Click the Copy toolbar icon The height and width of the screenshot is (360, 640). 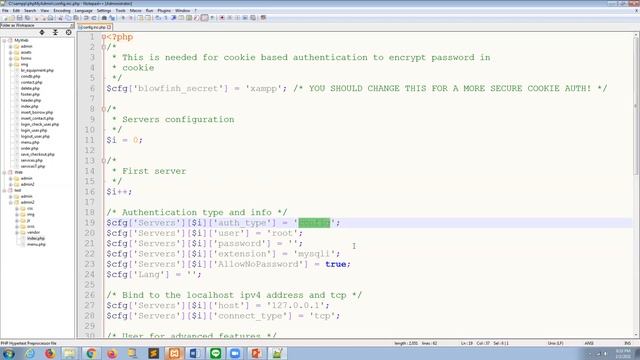point(68,18)
